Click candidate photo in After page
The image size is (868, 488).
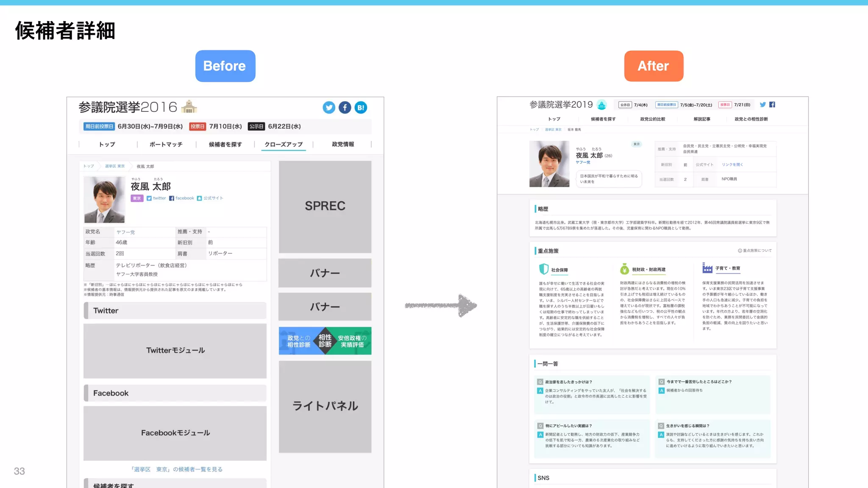point(549,164)
